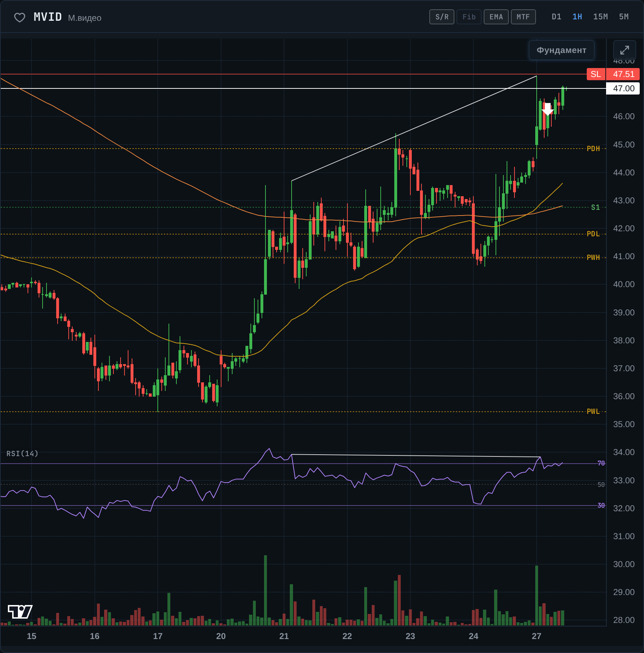
Task: Switch to the D1 timeframe
Action: (x=556, y=17)
